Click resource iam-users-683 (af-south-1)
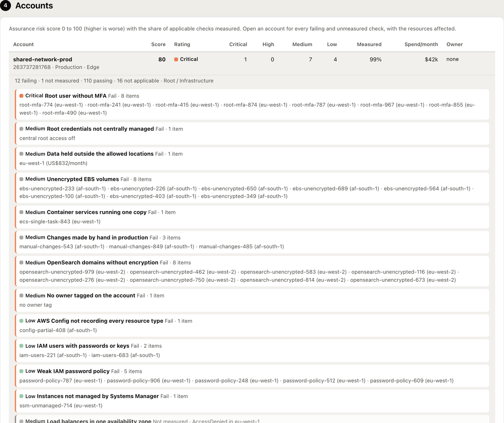 [x=126, y=355]
